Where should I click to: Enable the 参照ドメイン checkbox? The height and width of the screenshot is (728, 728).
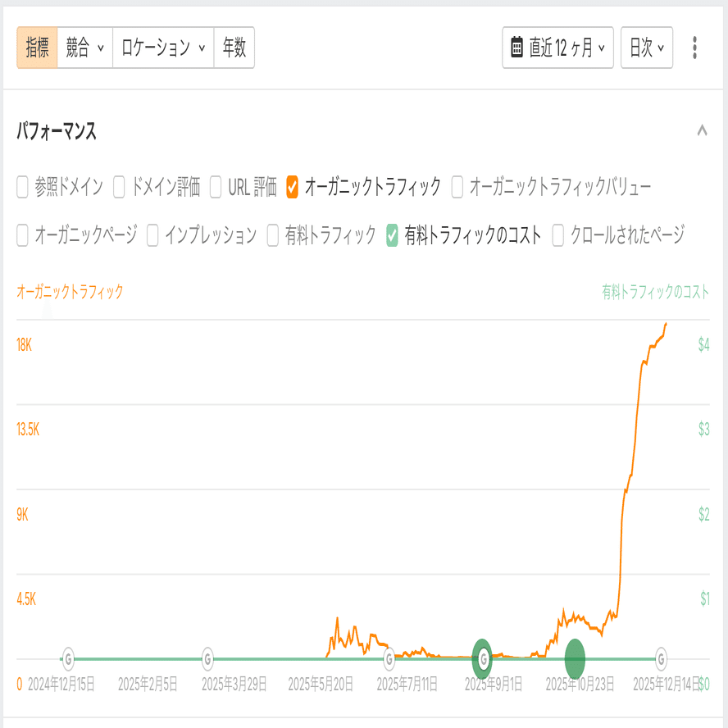23,188
